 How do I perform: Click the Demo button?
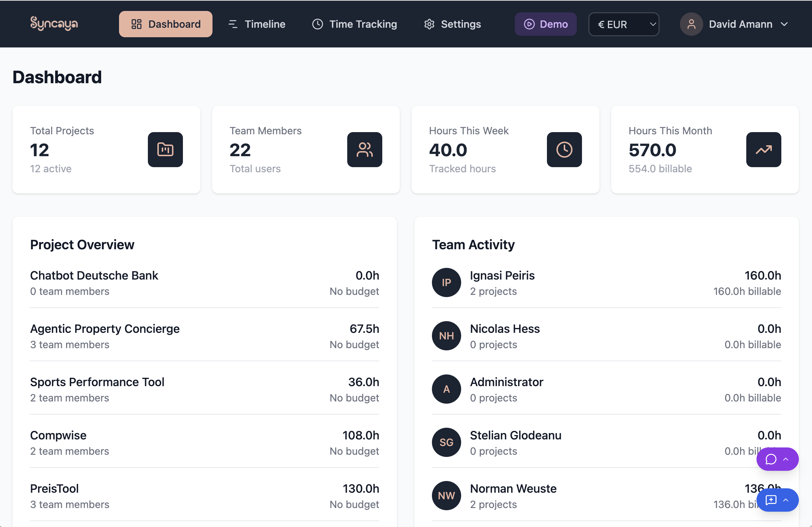point(545,24)
